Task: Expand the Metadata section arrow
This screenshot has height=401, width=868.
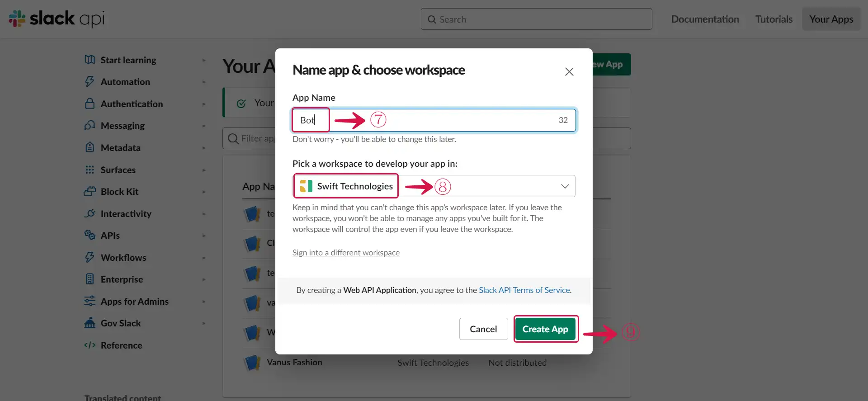Action: 204,148
